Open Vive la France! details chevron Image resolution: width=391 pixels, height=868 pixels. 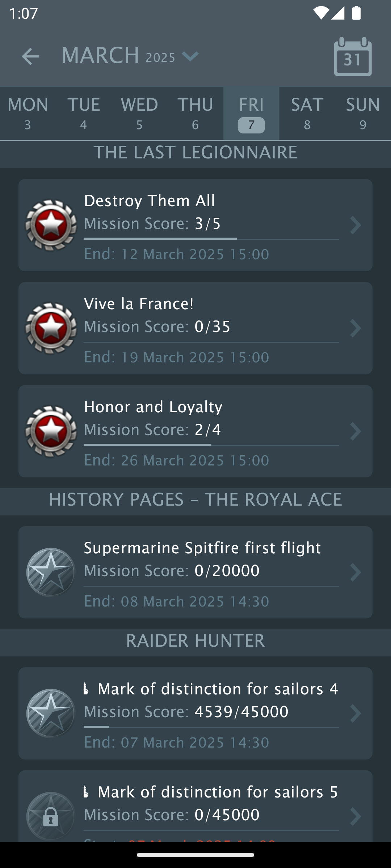(x=355, y=328)
